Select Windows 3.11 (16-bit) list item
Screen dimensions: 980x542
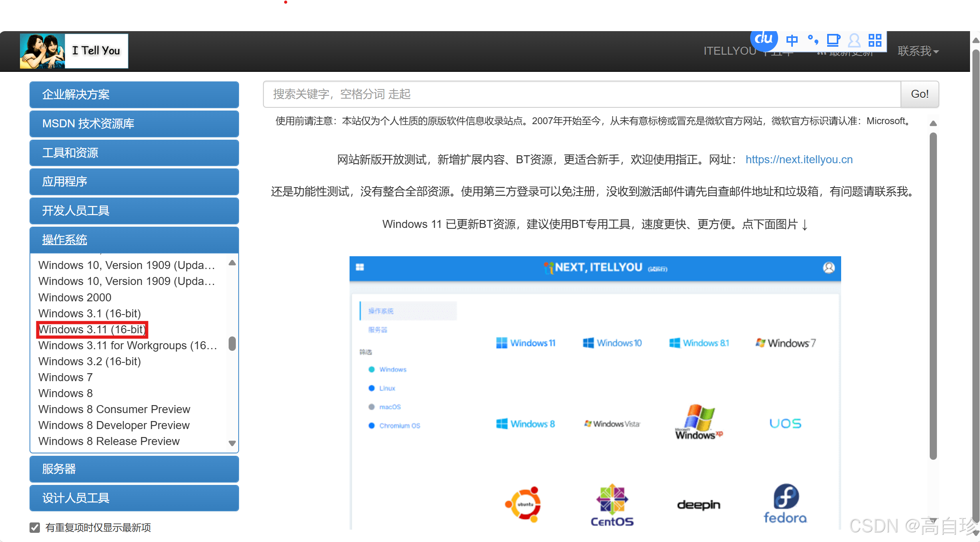coord(92,330)
